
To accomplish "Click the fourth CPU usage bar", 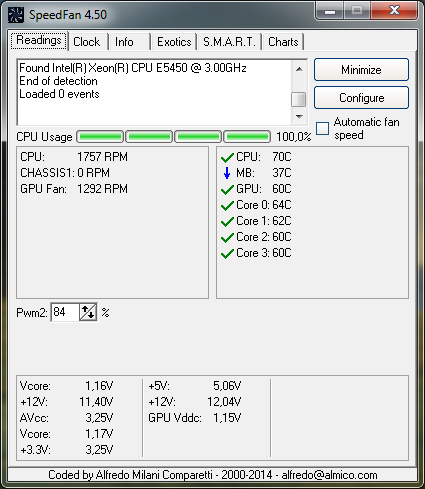I will pyautogui.click(x=247, y=137).
